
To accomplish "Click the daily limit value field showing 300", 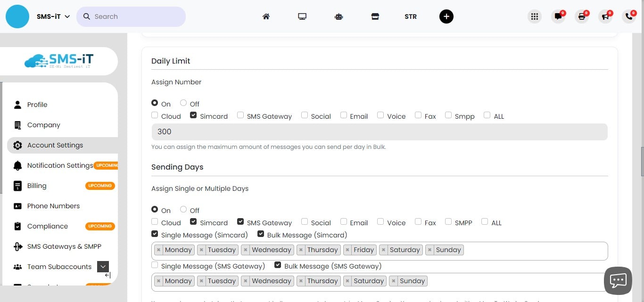I will [x=379, y=131].
